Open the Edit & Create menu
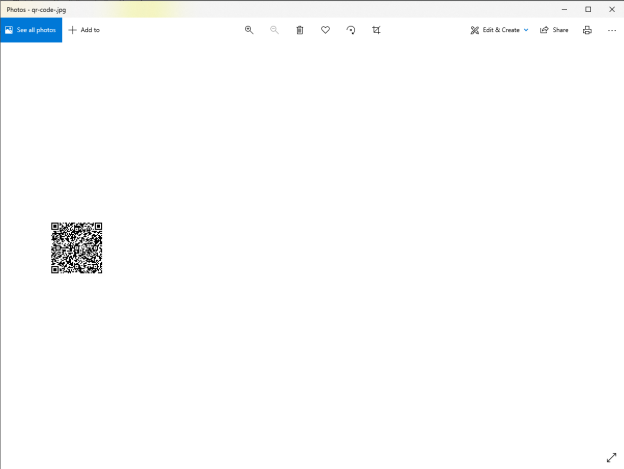 (499, 30)
